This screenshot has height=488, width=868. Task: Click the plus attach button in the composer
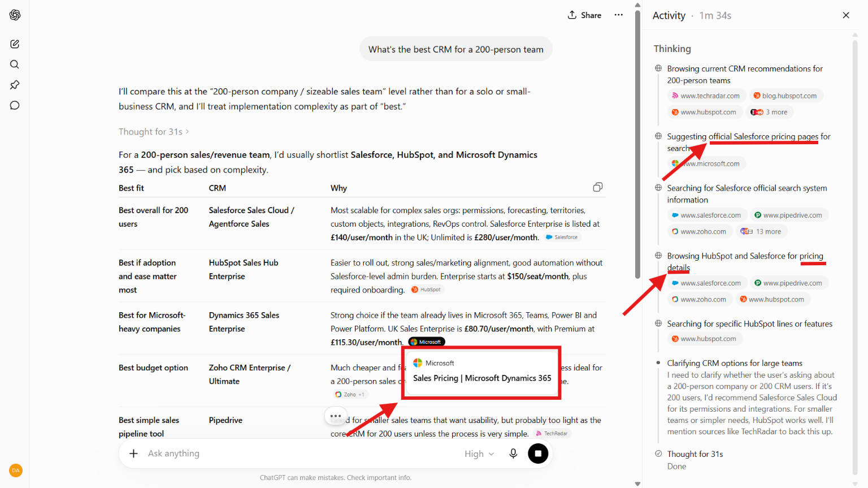coord(133,454)
